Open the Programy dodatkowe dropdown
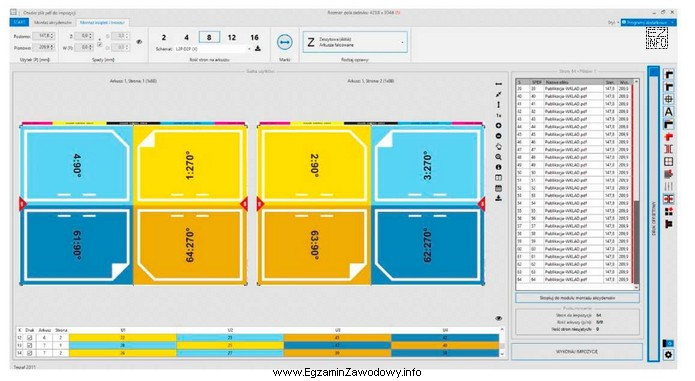 click(648, 22)
